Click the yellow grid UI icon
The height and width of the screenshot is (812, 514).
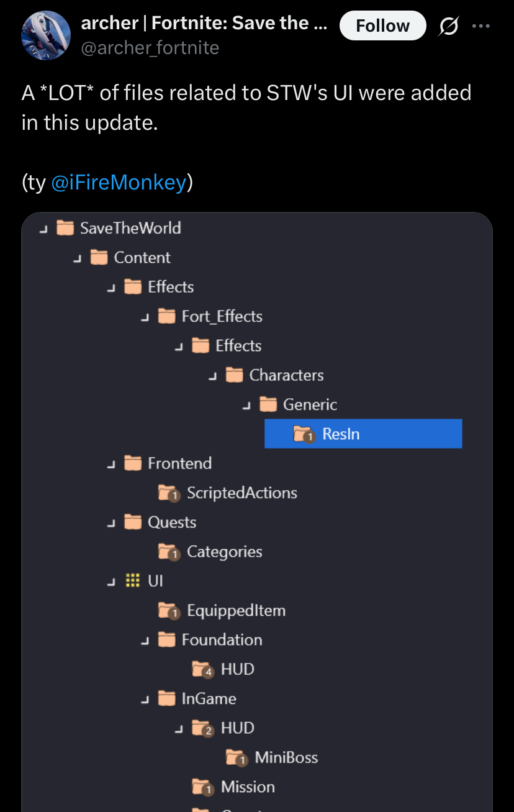tap(132, 581)
